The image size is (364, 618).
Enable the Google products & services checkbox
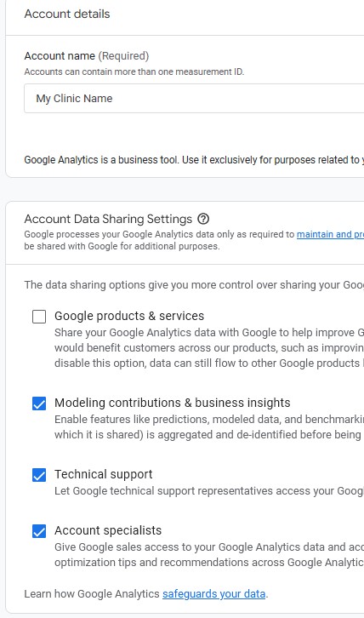coord(39,317)
